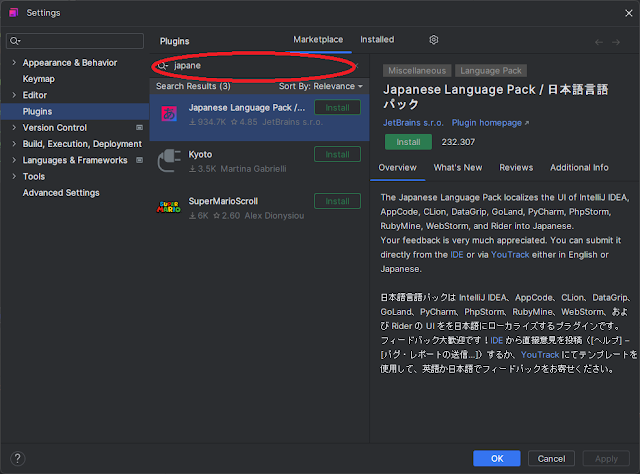This screenshot has width=640, height=474.
Task: Open the What's New tab
Action: coord(458,168)
